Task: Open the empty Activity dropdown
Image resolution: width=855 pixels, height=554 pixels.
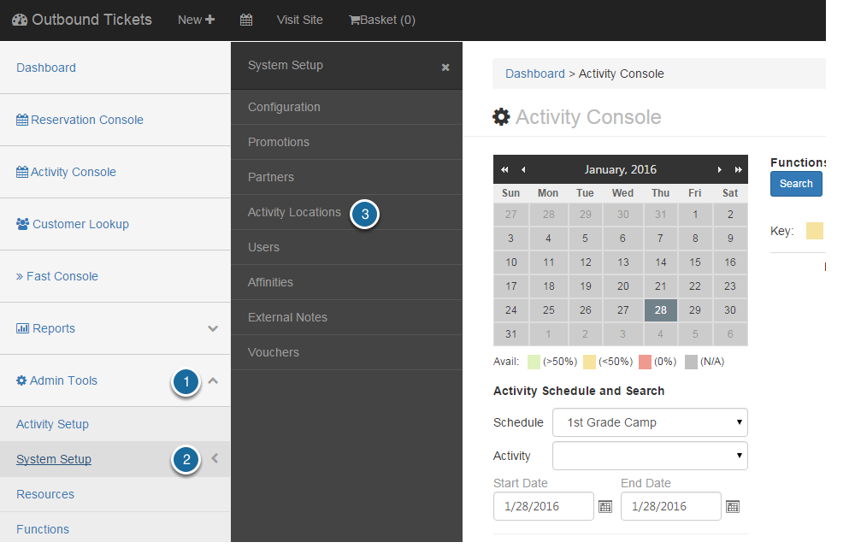Action: (649, 456)
